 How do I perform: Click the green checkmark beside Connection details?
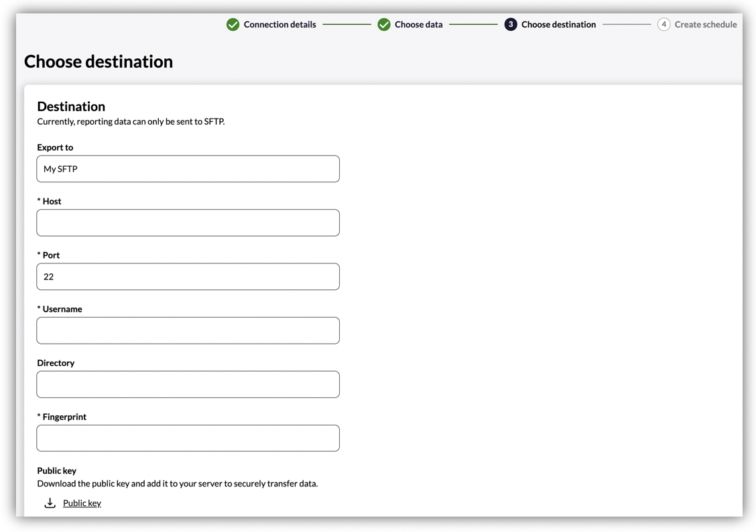tap(233, 25)
